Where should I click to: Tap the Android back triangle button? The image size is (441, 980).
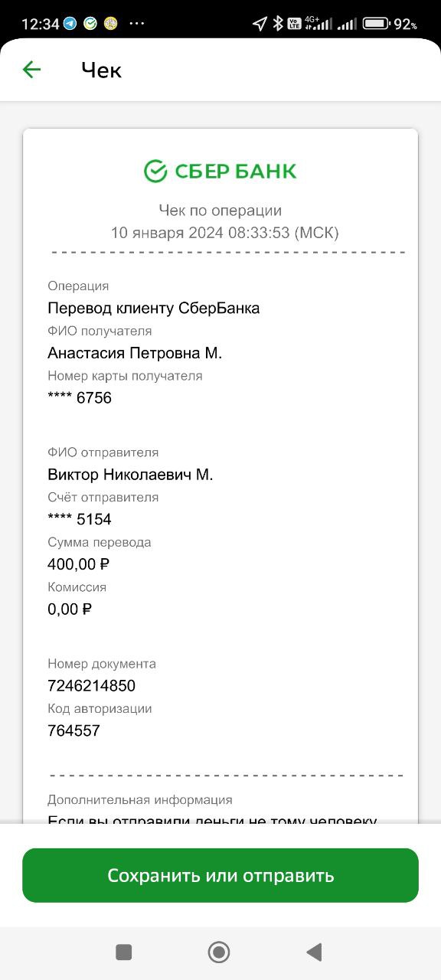[x=314, y=952]
